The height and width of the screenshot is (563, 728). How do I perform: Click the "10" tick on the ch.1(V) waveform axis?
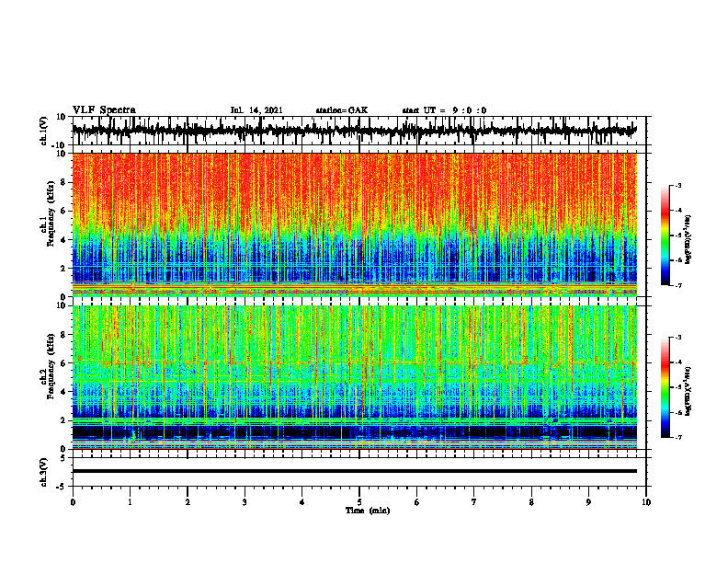(x=62, y=117)
